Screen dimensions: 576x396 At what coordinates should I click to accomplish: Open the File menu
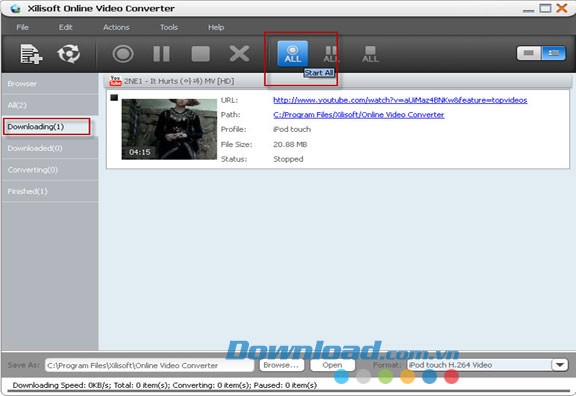(x=22, y=27)
